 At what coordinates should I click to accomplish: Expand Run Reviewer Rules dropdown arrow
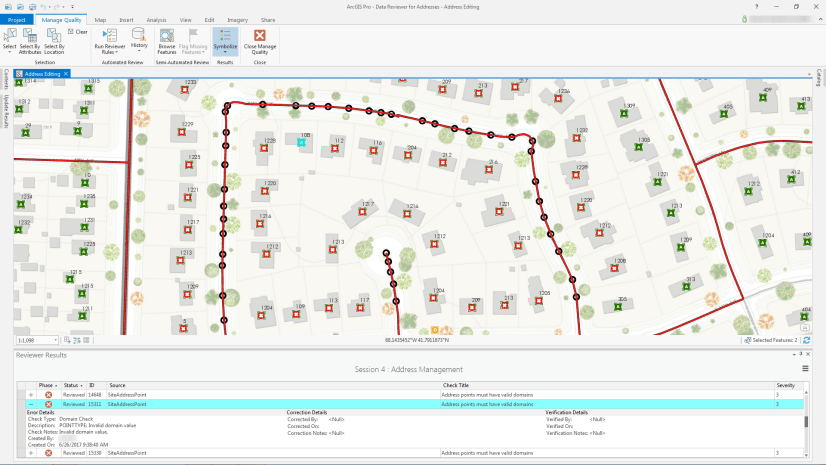116,52
